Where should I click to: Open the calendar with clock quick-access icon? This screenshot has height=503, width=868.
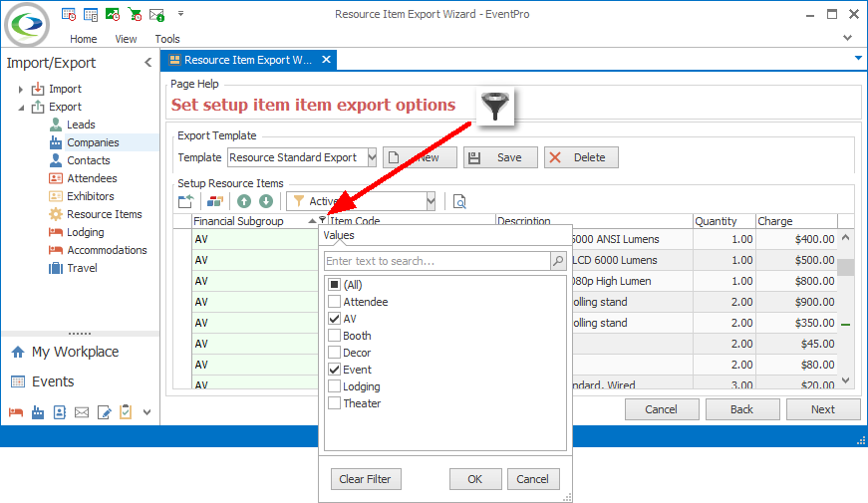[69, 14]
